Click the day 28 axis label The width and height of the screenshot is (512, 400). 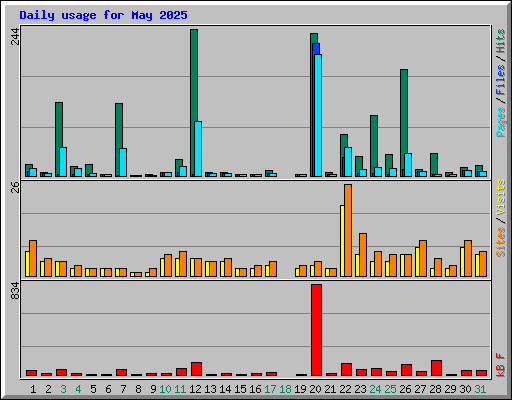point(435,389)
